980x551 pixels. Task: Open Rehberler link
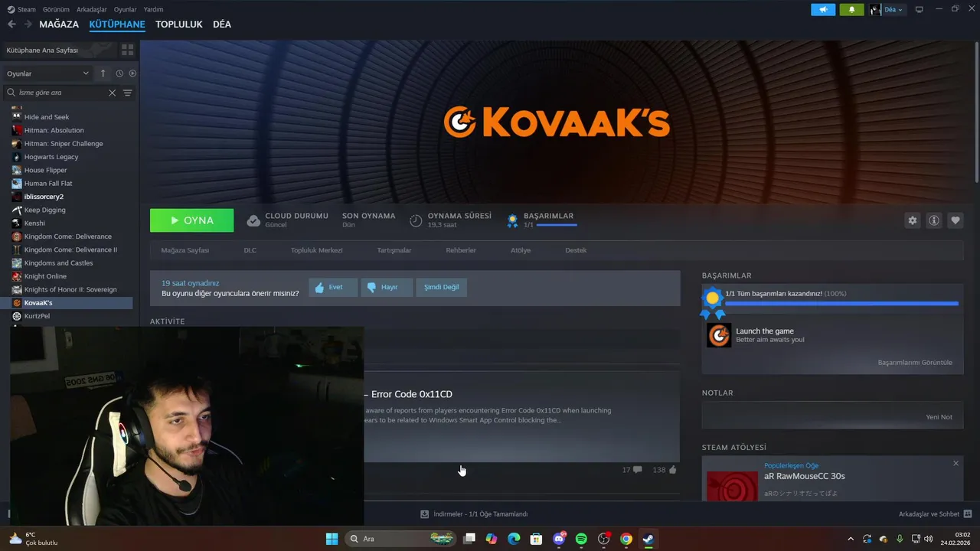tap(461, 250)
